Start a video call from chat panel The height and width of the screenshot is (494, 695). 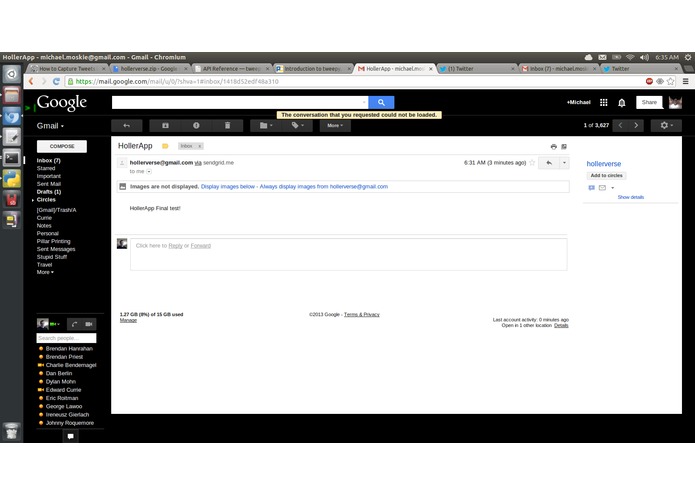89,324
